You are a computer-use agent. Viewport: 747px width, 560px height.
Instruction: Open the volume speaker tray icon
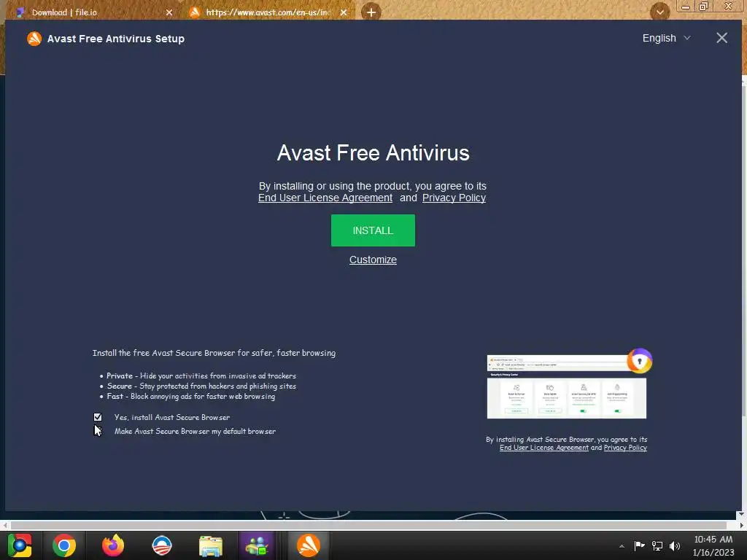[675, 545]
